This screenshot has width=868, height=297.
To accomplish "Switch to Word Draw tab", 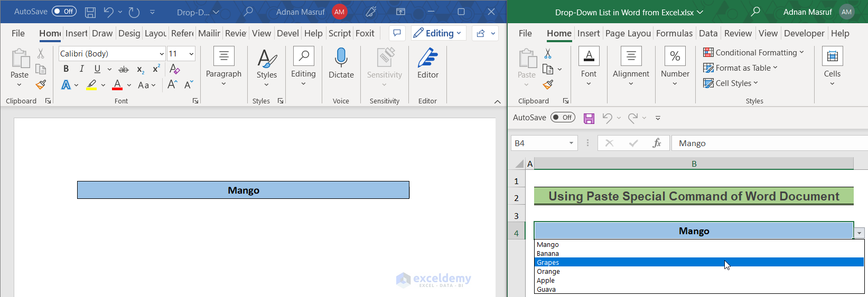I will click(102, 33).
